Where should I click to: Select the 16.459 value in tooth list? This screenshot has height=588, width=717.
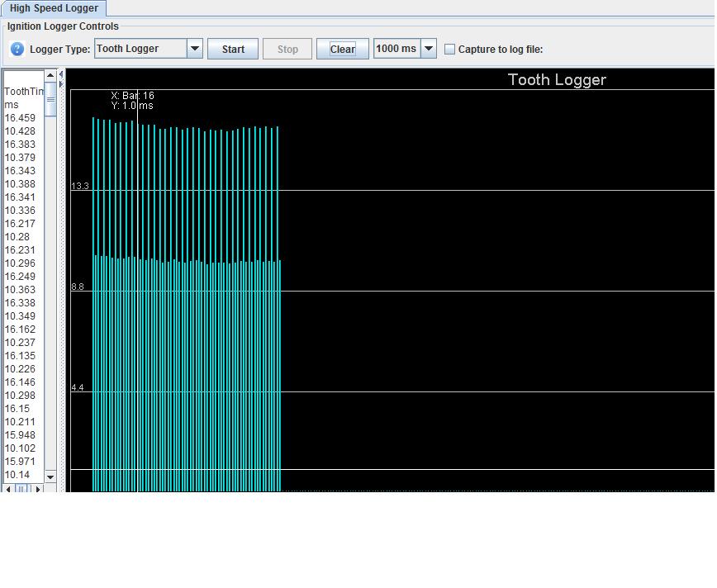coord(21,118)
